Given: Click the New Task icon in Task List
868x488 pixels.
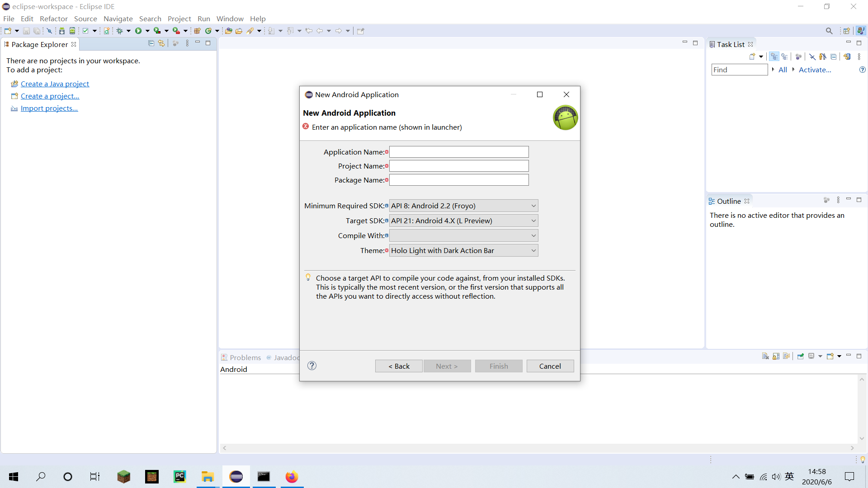Looking at the screenshot, I should pyautogui.click(x=752, y=56).
